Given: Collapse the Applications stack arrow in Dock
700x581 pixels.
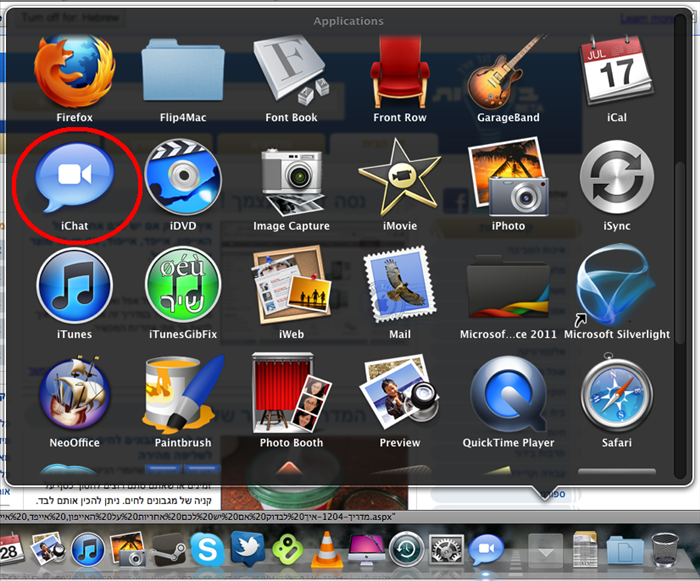Looking at the screenshot, I should click(545, 551).
